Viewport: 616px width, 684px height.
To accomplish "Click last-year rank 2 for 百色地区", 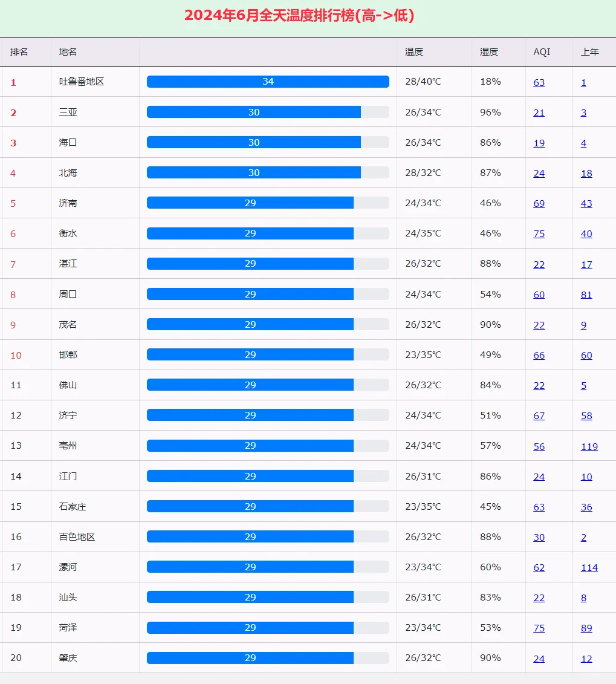I will point(583,538).
